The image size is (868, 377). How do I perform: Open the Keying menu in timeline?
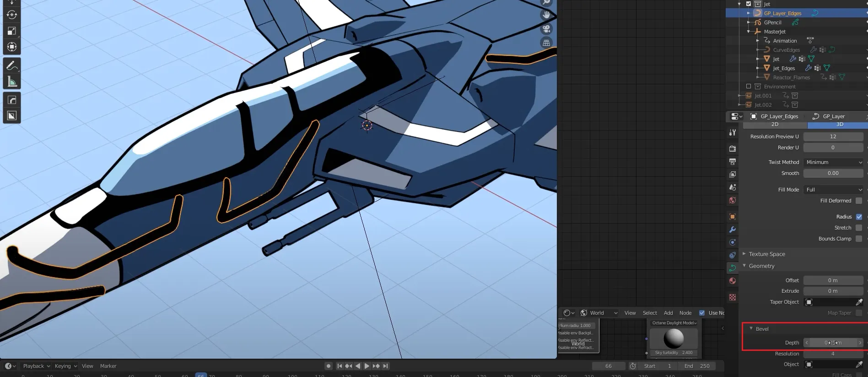[65, 366]
